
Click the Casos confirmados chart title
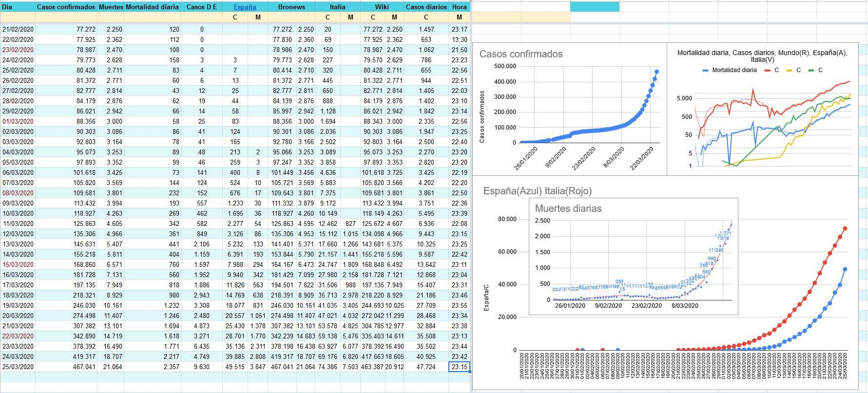coord(521,54)
